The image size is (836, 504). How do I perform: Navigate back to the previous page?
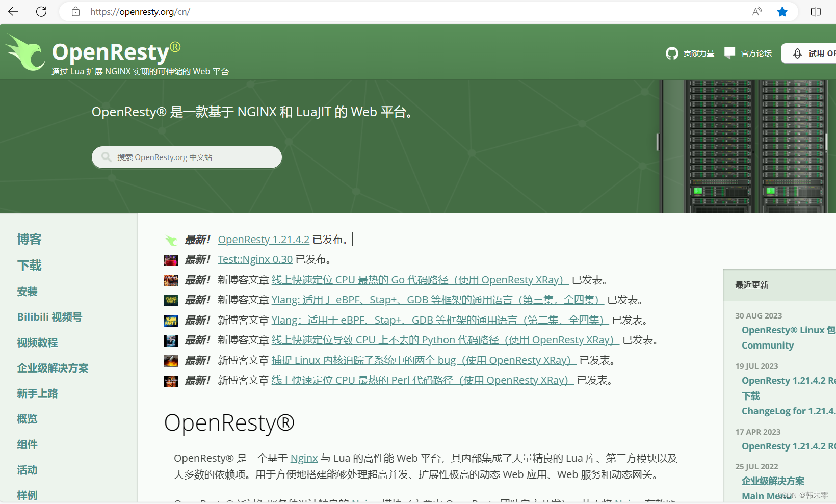[13, 11]
